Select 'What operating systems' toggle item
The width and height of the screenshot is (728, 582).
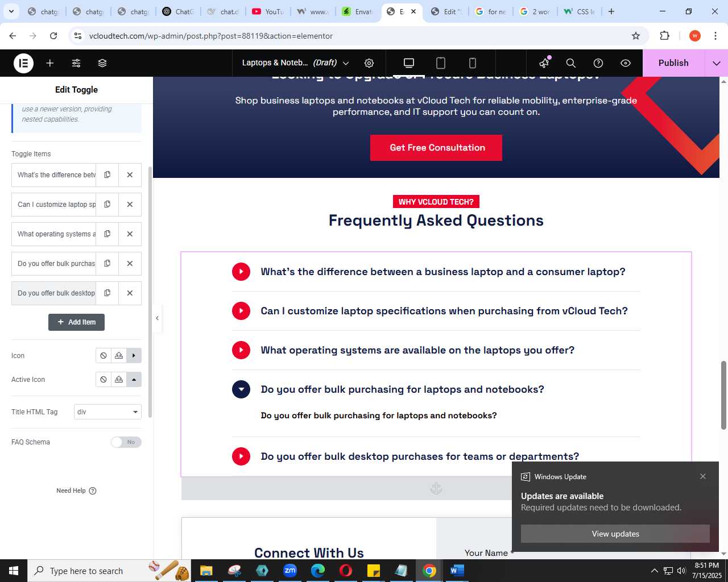[54, 234]
